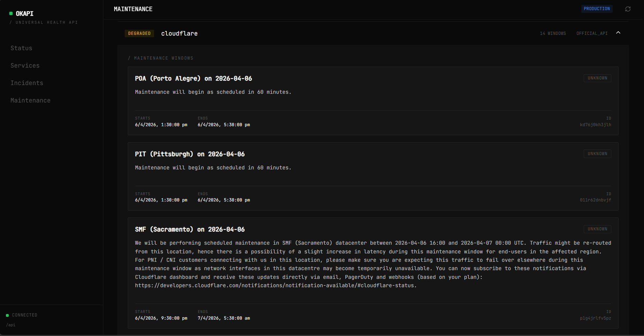Click the UNKNOWN badge on PIT card
Image resolution: width=644 pixels, height=336 pixels.
tap(597, 154)
